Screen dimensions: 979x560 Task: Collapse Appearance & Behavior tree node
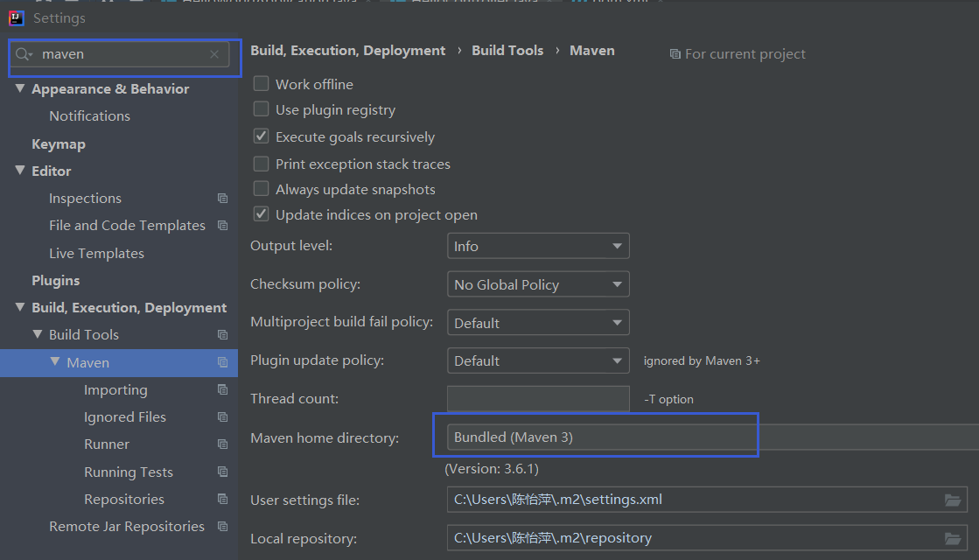coord(20,88)
